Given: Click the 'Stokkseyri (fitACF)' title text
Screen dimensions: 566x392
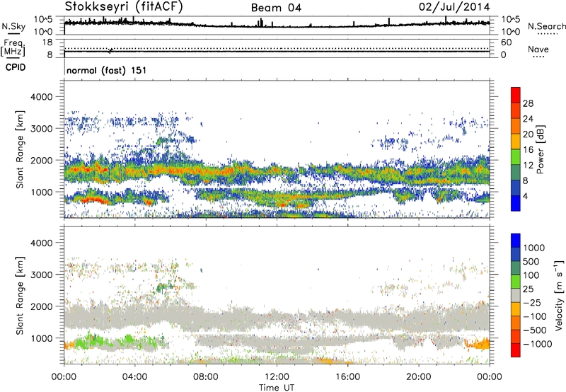Looking at the screenshot, I should pos(124,6).
